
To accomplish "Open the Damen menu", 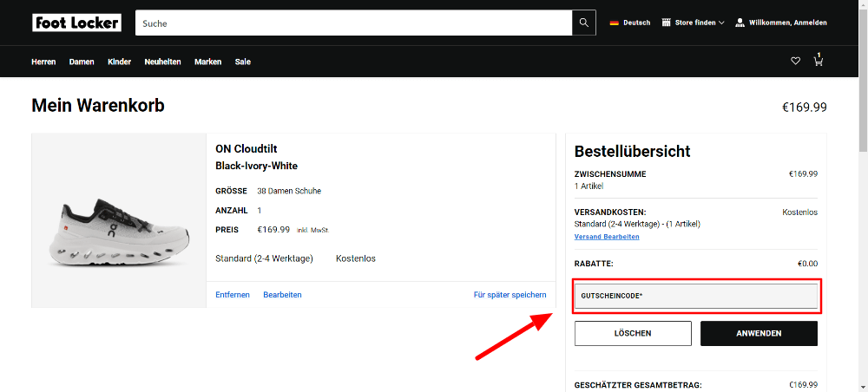I will 82,62.
